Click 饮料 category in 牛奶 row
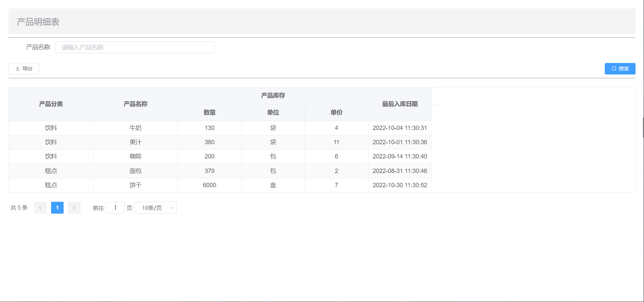644x302 pixels. [51, 128]
